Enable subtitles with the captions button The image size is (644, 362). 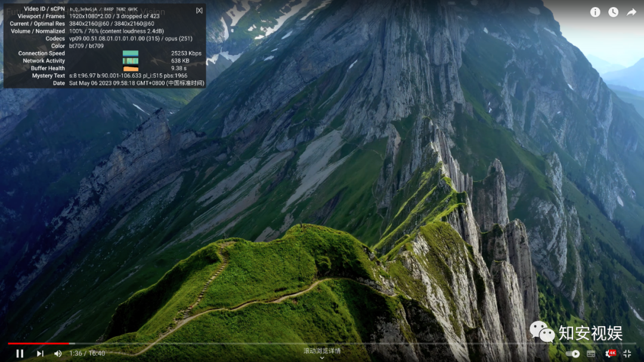(591, 354)
